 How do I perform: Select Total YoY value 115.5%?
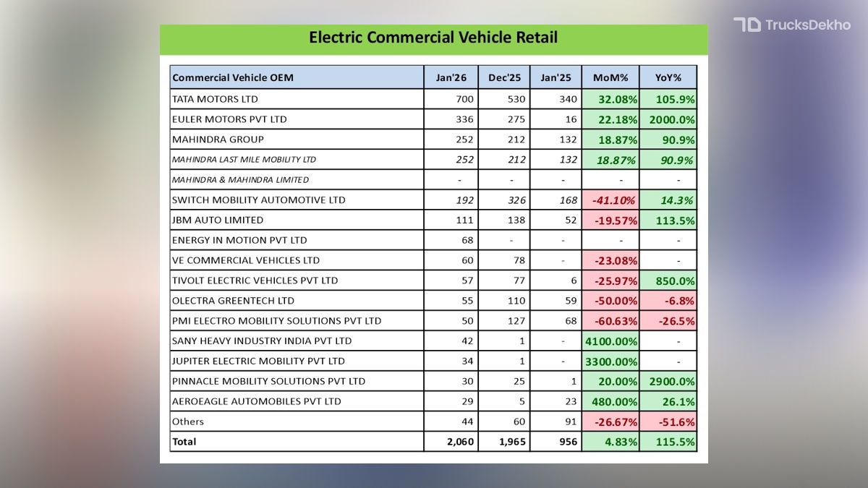click(x=677, y=442)
